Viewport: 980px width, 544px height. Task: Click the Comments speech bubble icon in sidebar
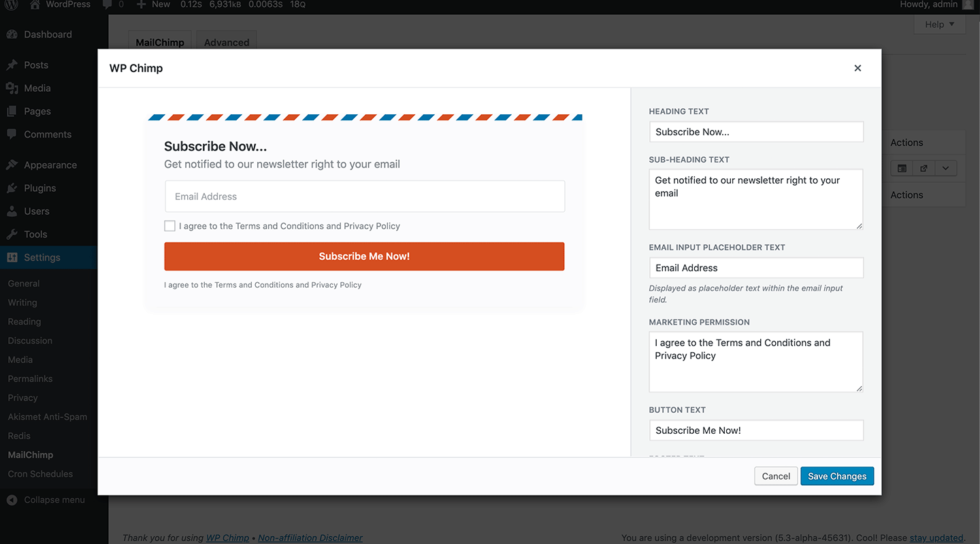12,135
